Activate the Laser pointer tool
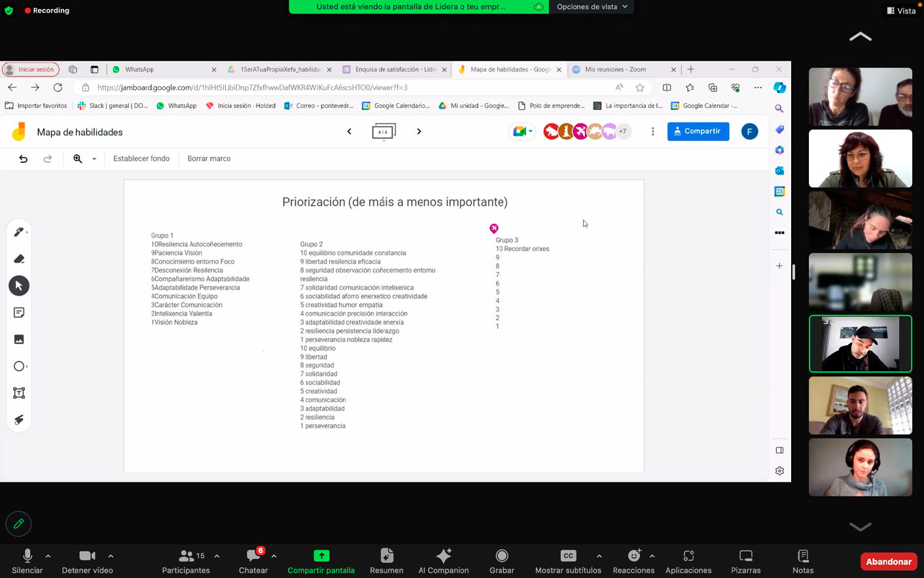924x578 pixels. click(x=18, y=420)
